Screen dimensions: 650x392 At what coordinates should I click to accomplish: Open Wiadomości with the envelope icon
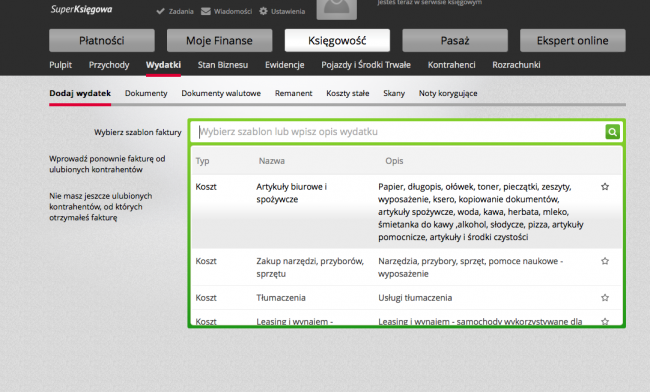coord(226,11)
